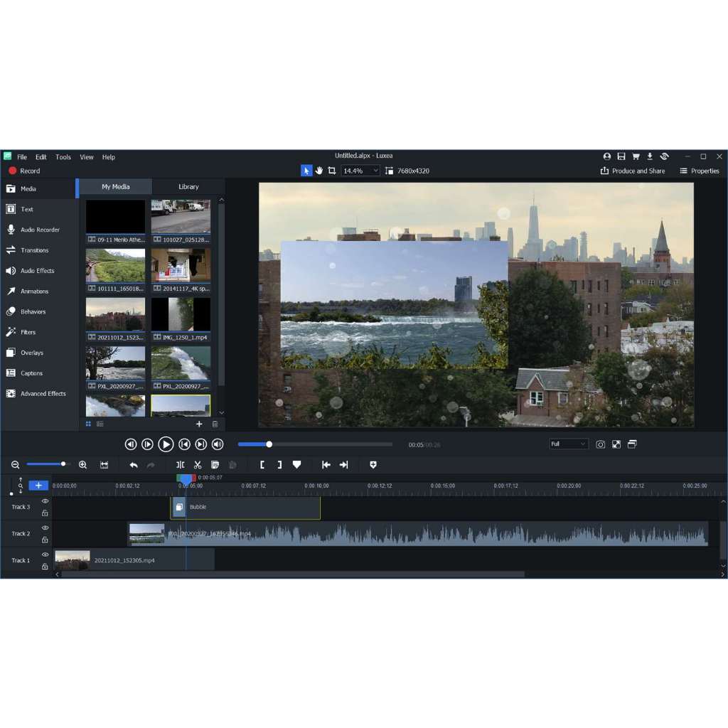Open the 14.4% zoom level dropdown
Viewport: 728px width, 728px height.
(x=360, y=171)
